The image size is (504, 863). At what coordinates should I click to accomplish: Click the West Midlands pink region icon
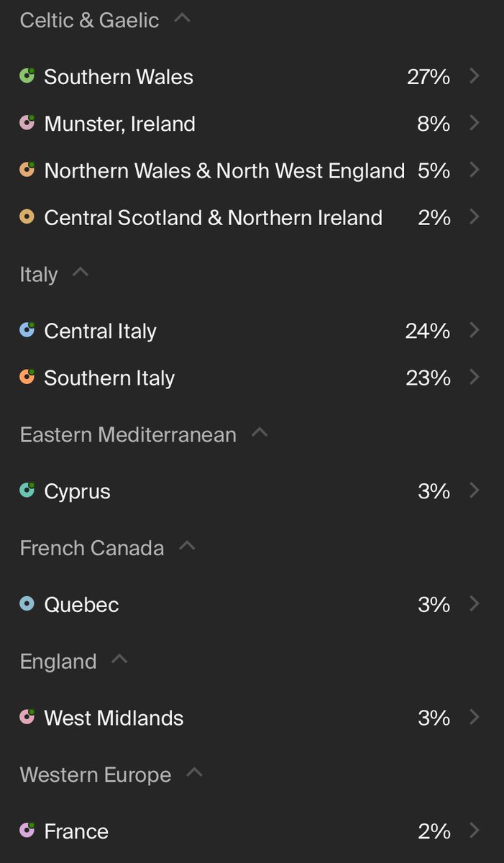coord(27,717)
